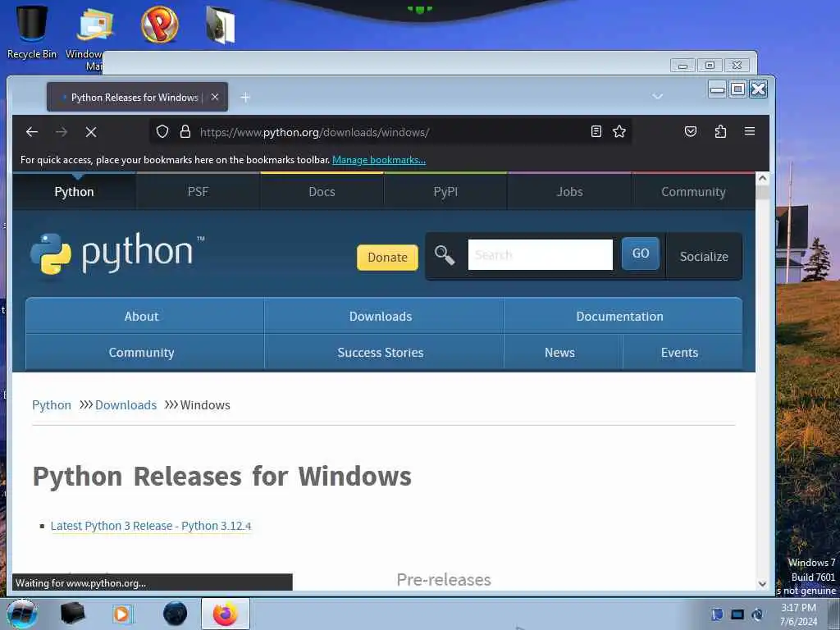The width and height of the screenshot is (840, 630).
Task: Open the Community main menu item
Action: tap(141, 353)
